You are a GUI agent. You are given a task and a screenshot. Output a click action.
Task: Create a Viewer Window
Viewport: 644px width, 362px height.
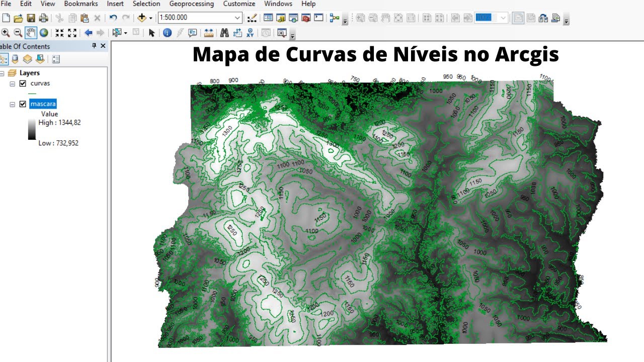point(282,33)
